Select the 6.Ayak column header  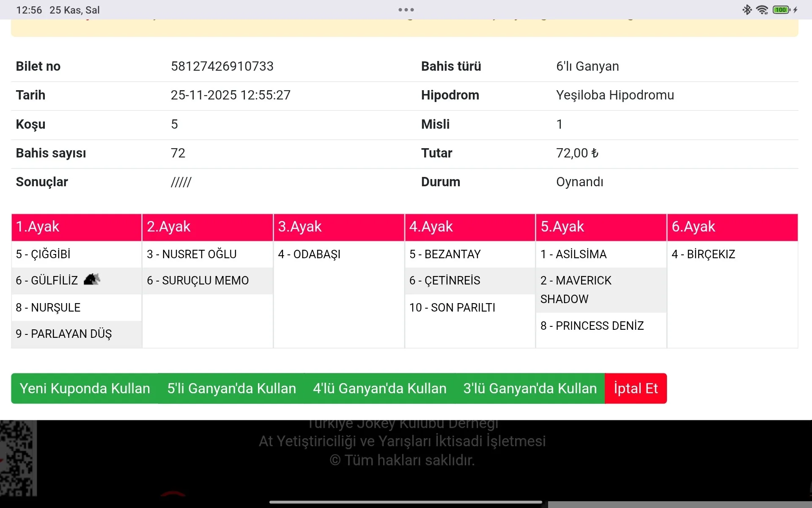pos(732,227)
